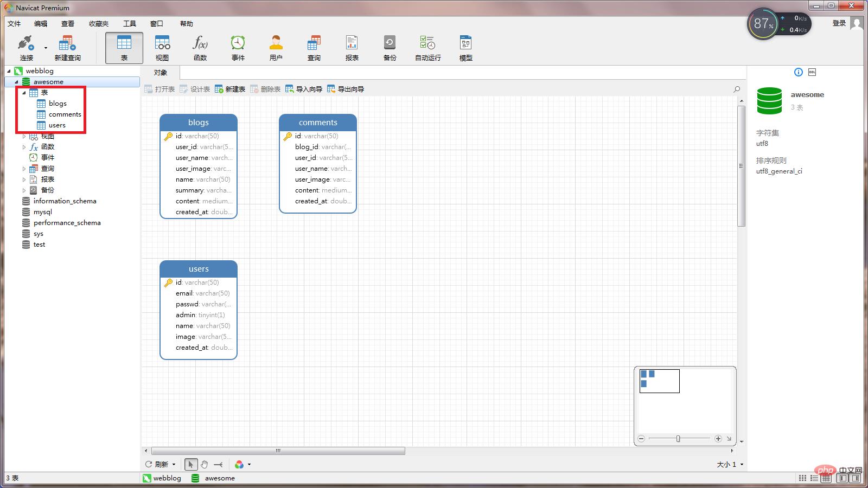
Task: Expand the 报表 reports tree node
Action: coord(24,179)
